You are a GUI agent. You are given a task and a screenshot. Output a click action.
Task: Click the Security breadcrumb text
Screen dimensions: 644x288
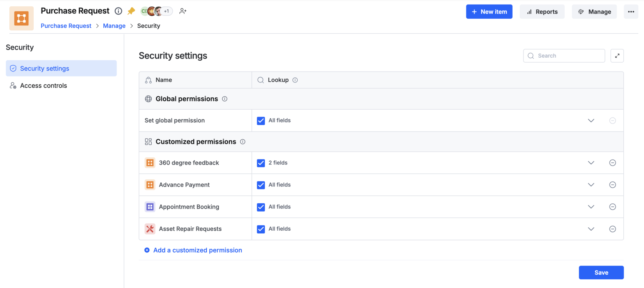tap(149, 26)
